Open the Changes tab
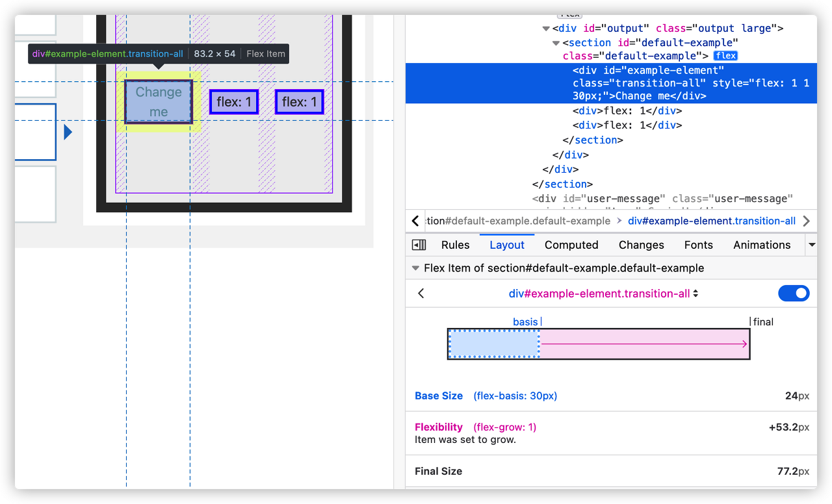The image size is (832, 504). (x=641, y=245)
